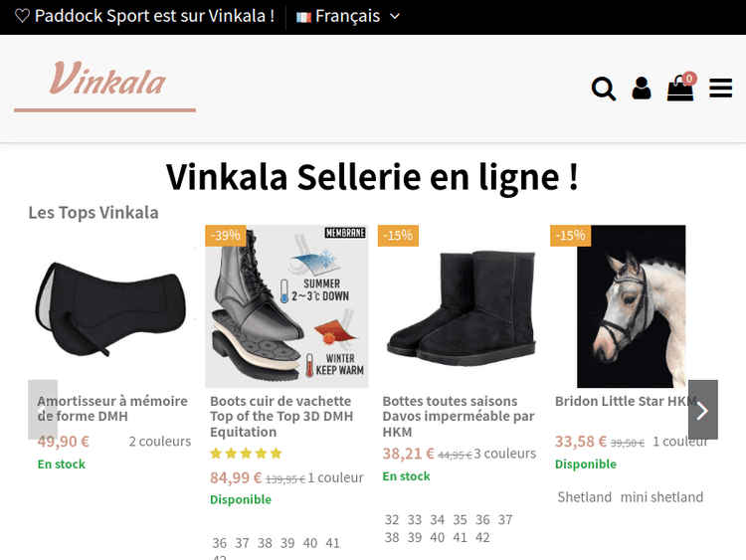Expand the Français language dropdown
Screen dimensions: 746x560
(348, 16)
